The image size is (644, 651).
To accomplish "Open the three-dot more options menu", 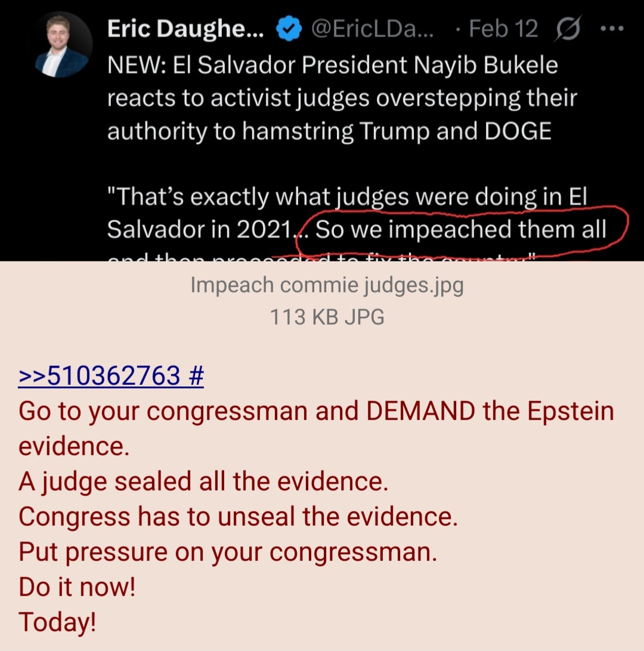I will [x=612, y=29].
